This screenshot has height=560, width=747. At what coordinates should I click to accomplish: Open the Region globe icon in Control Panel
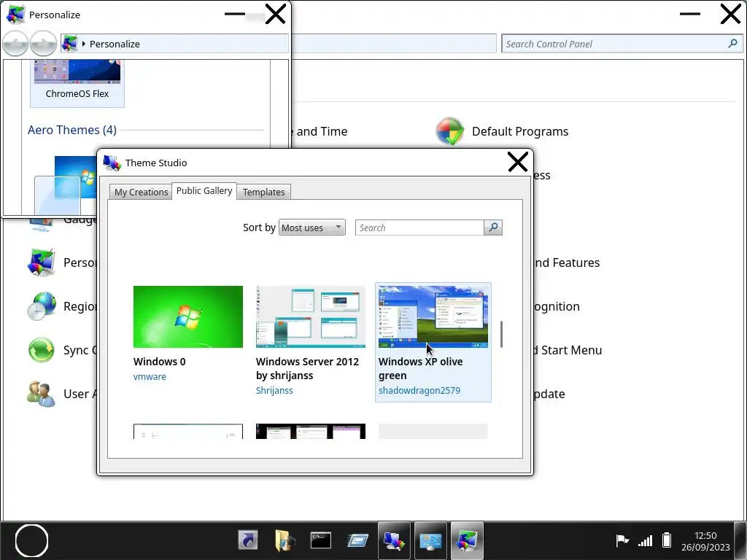pyautogui.click(x=42, y=306)
